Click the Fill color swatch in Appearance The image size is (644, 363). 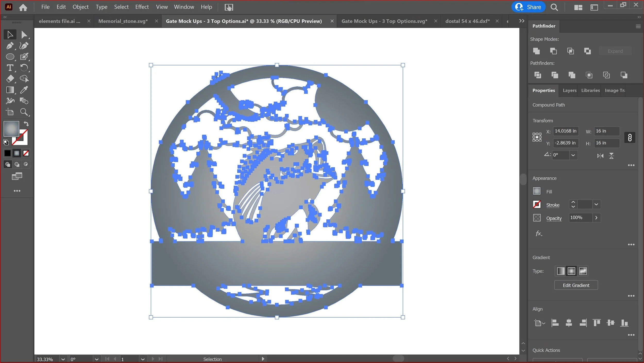tap(537, 191)
